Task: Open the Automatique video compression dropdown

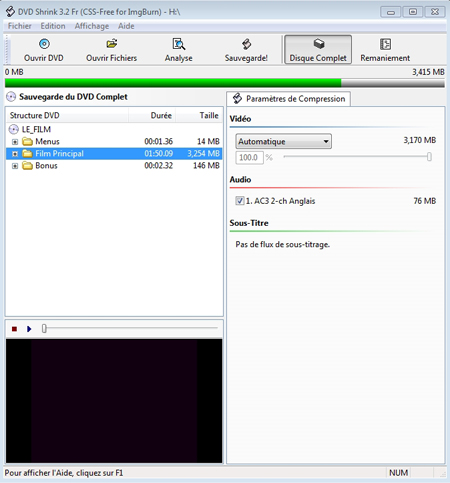Action: pyautogui.click(x=283, y=141)
